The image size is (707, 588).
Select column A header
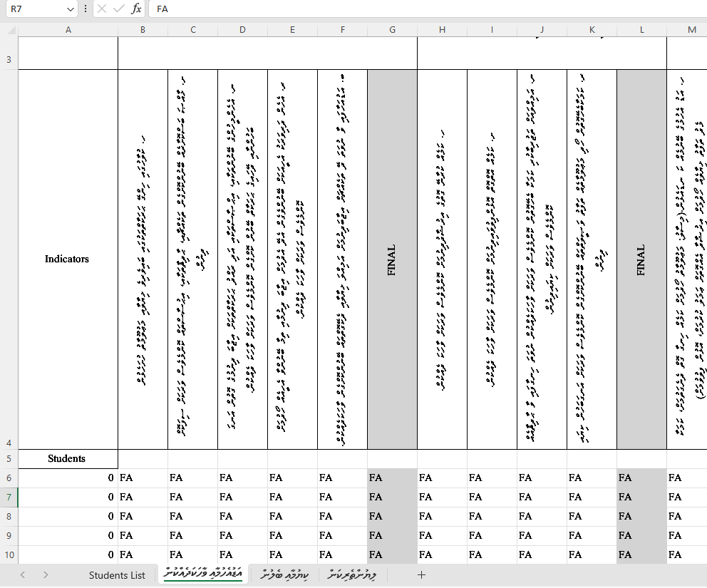pos(68,30)
